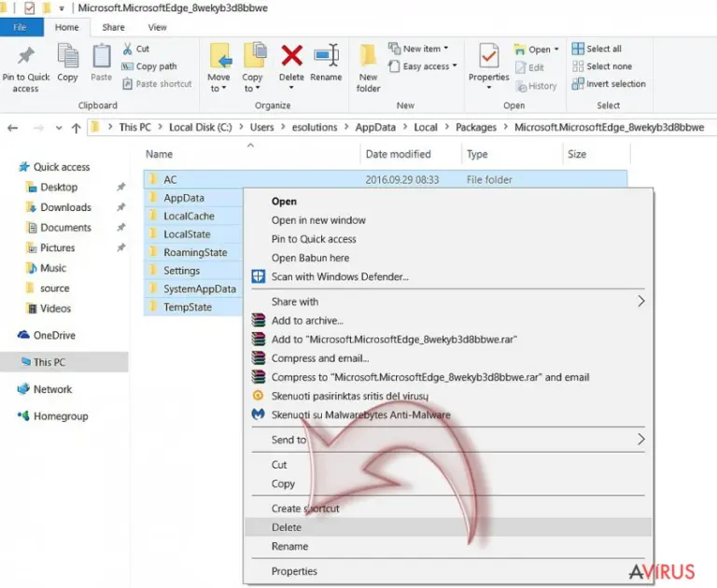Sort by the Name column header
Viewport: 717px width, 588px height.
point(159,154)
